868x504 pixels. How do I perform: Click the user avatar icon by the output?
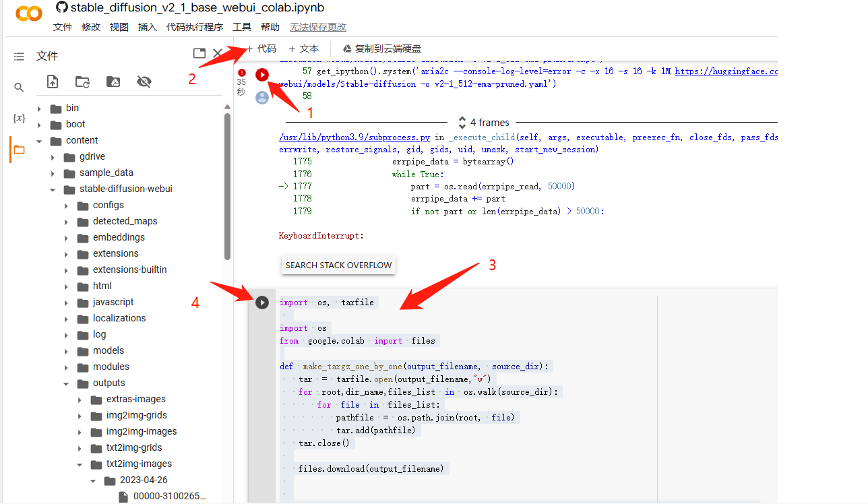pos(262,98)
